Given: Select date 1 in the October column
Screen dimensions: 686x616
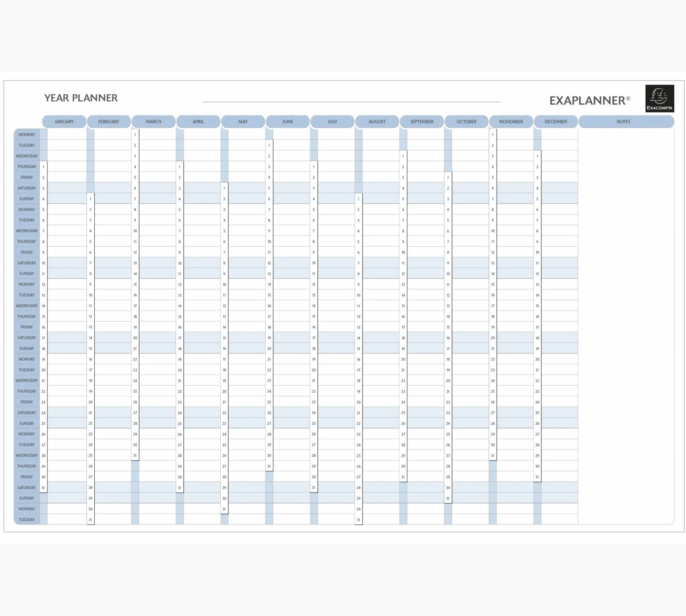Looking at the screenshot, I should point(448,178).
